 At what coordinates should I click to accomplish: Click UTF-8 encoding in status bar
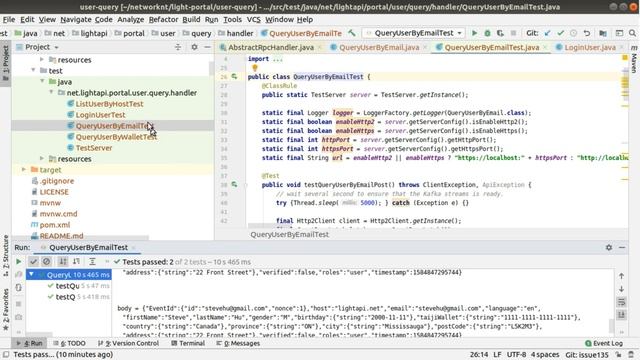click(x=516, y=355)
